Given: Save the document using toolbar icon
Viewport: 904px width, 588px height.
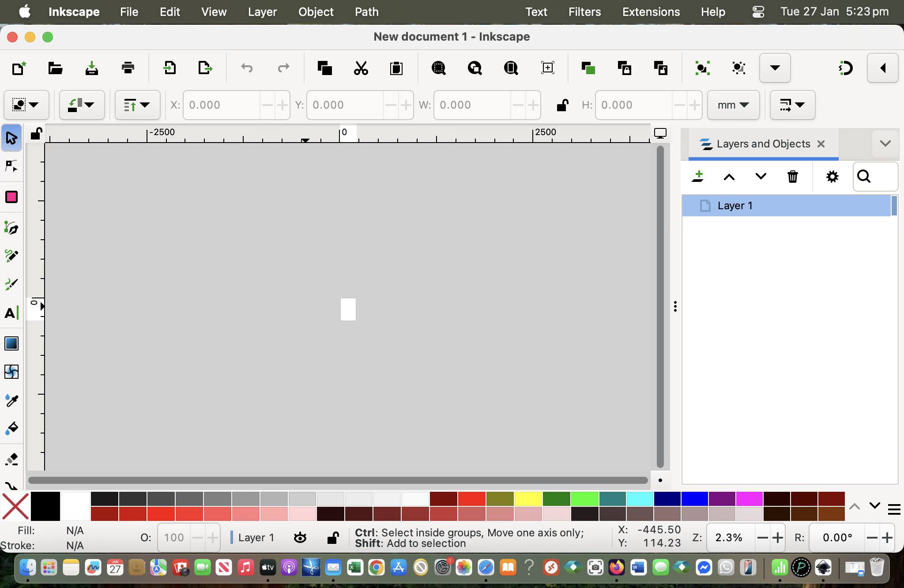Looking at the screenshot, I should click(x=91, y=68).
